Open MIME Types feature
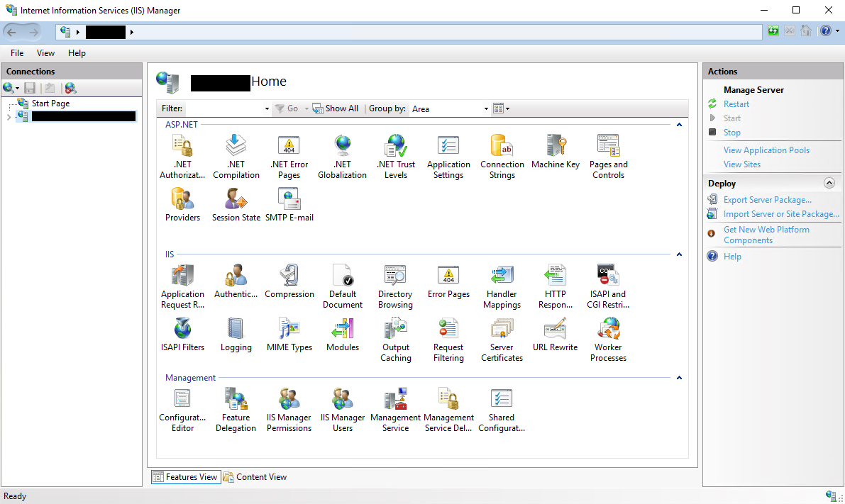Image resolution: width=845 pixels, height=504 pixels. (x=289, y=335)
